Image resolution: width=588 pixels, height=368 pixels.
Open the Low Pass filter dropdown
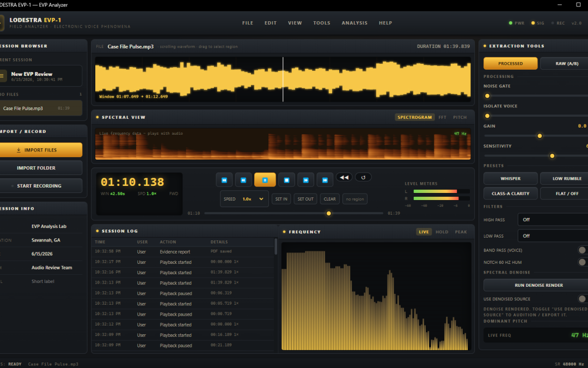point(553,236)
